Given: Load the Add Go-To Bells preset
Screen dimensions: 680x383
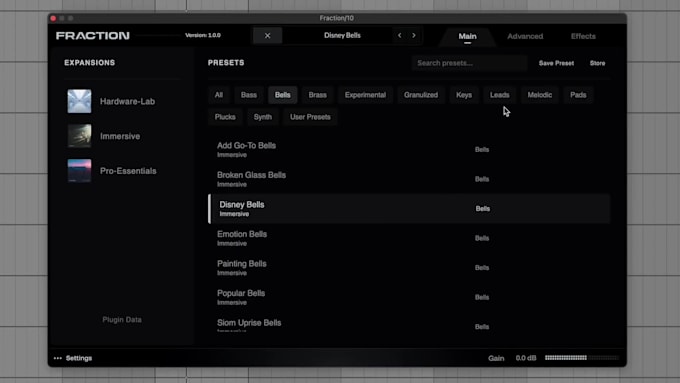Looking at the screenshot, I should click(409, 150).
